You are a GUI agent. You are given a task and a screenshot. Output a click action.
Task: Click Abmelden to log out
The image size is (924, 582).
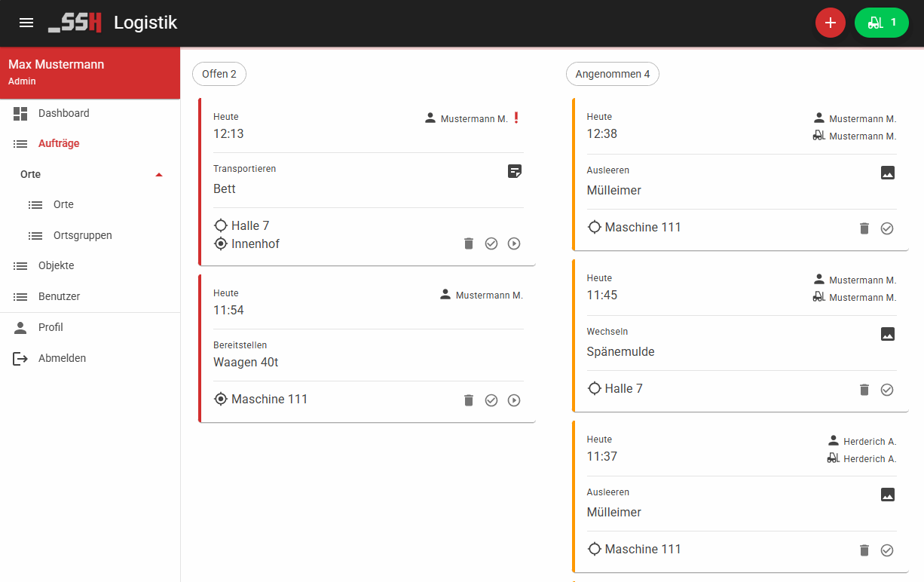(62, 358)
